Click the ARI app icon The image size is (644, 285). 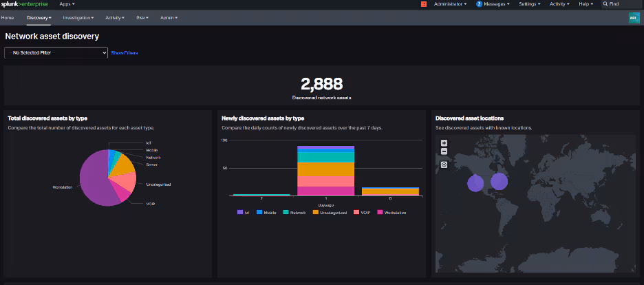(634, 17)
